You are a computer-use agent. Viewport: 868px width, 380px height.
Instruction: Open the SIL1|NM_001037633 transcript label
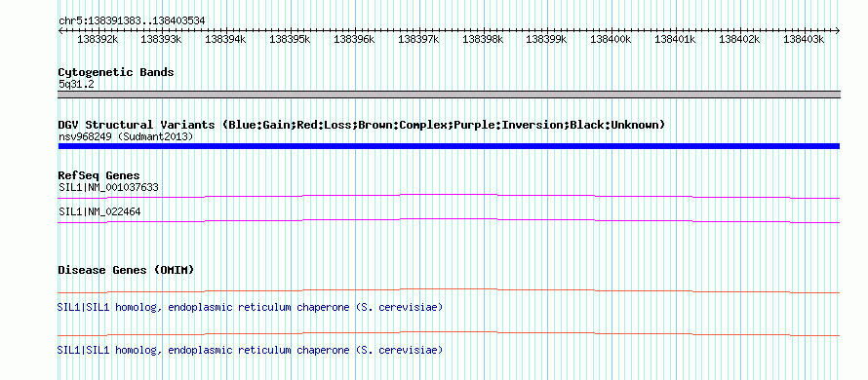click(x=108, y=187)
